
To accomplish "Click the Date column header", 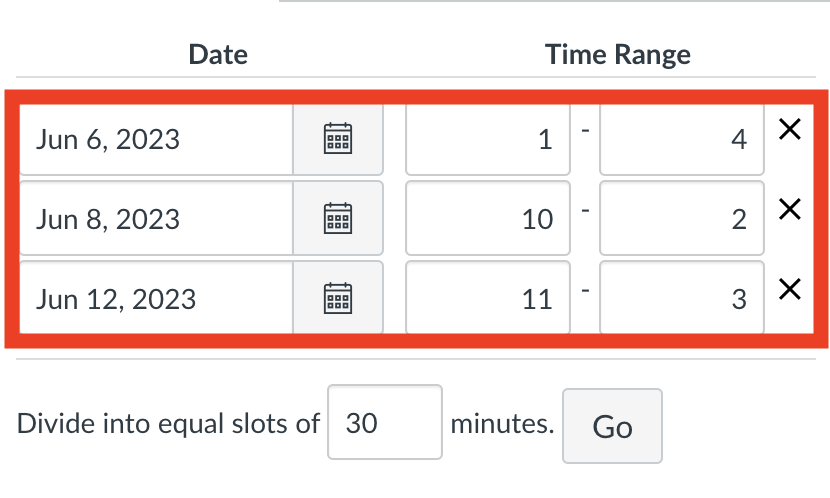I will click(x=218, y=55).
